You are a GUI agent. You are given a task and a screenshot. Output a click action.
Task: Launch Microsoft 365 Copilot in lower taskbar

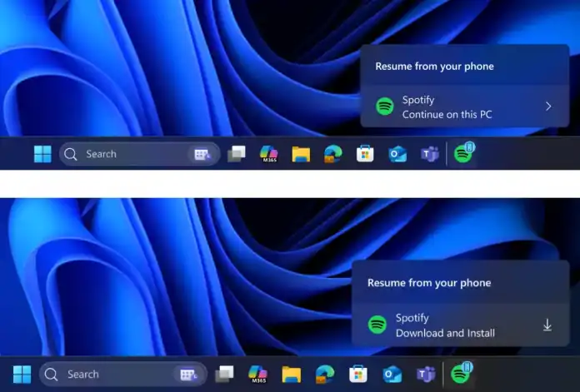coord(257,374)
